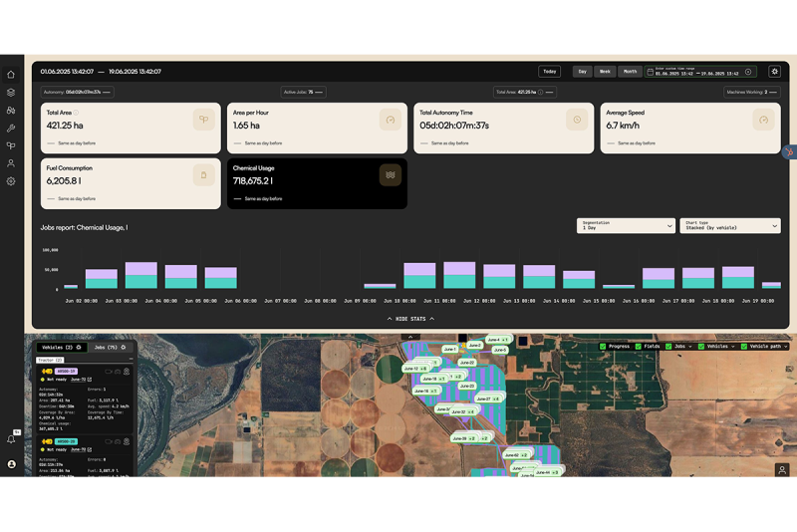Click the plant icon on Total Area card
This screenshot has height=532, width=797.
point(204,120)
